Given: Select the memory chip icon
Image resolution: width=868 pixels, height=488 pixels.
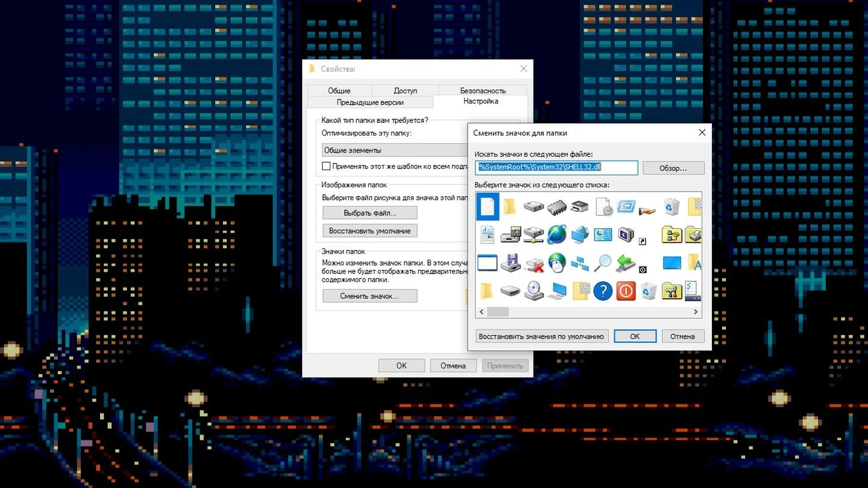Looking at the screenshot, I should coord(557,207).
